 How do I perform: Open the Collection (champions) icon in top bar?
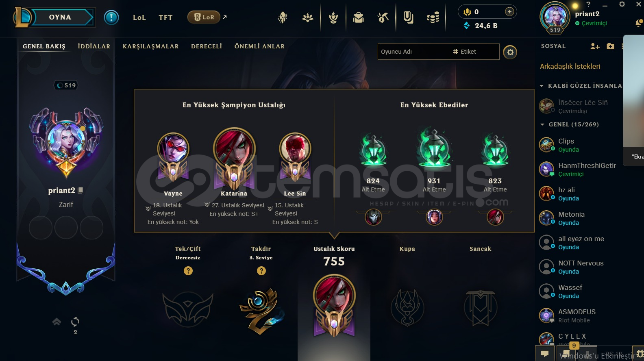(x=359, y=17)
